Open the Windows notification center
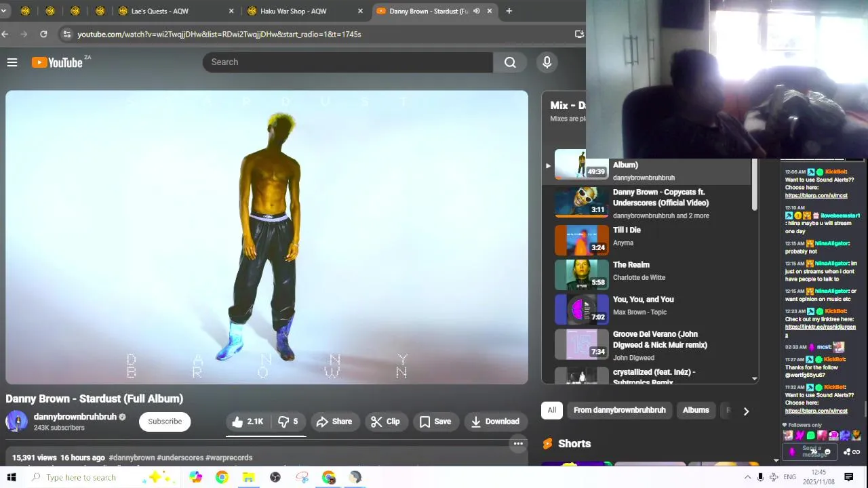The image size is (868, 488). [x=848, y=477]
